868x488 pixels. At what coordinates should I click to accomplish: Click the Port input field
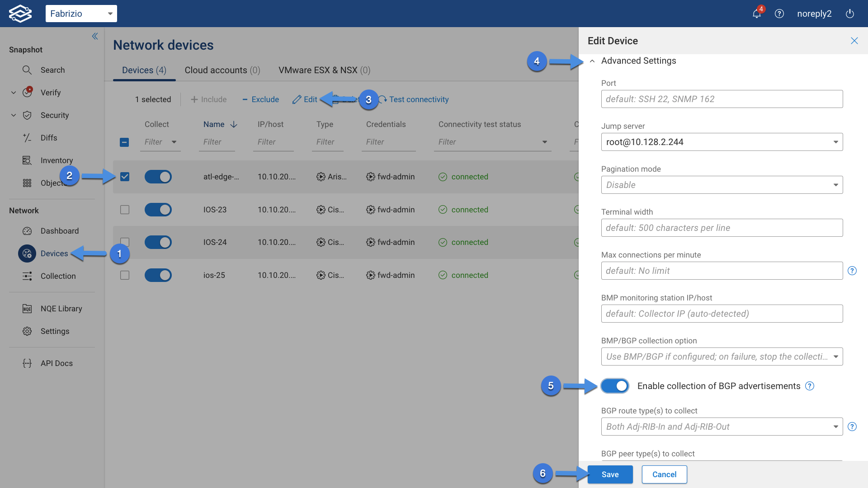tap(722, 99)
